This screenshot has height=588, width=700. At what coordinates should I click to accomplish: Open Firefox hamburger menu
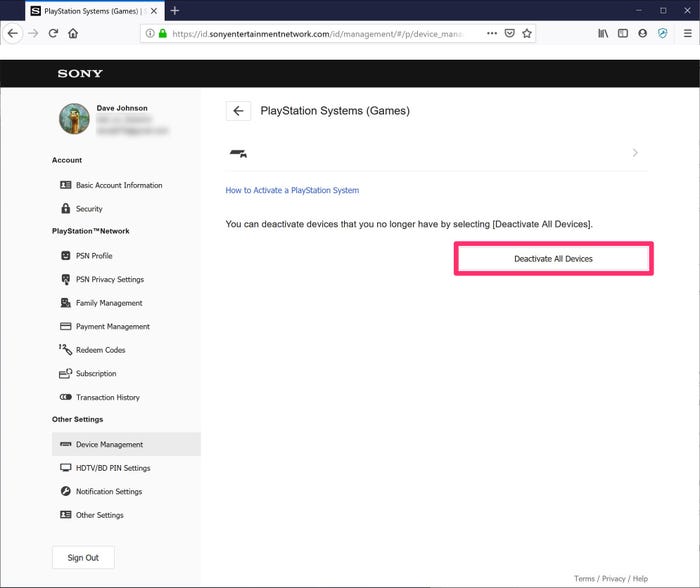click(x=688, y=33)
